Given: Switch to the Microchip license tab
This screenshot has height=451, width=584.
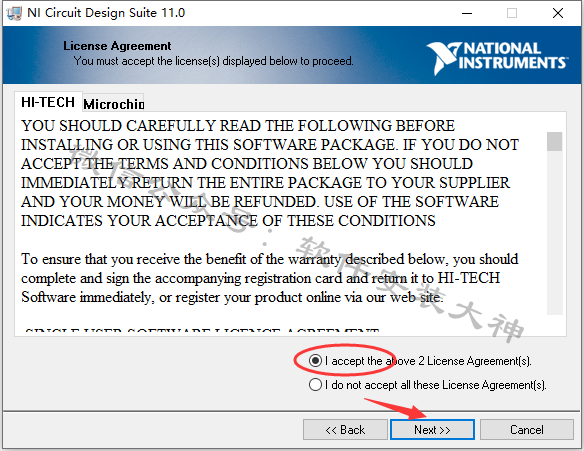Looking at the screenshot, I should tap(113, 104).
